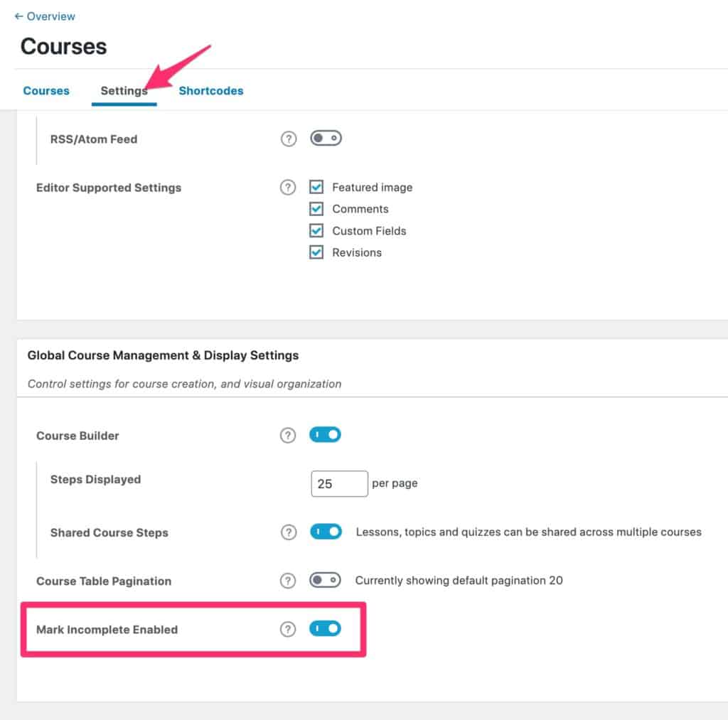Uncheck the Featured image checkbox

[x=316, y=187]
